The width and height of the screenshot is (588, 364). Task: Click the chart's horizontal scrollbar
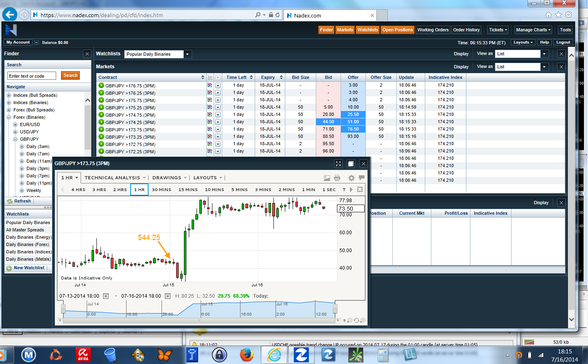pos(199,320)
